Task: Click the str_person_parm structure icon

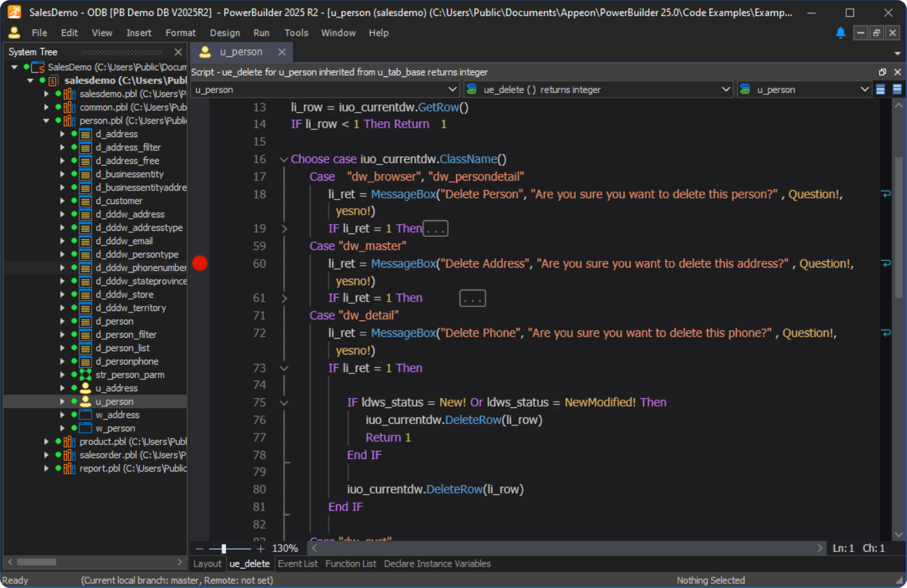Action: 85,375
